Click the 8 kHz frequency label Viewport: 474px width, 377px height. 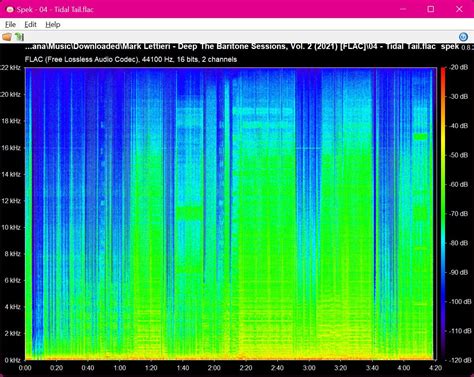pos(12,254)
